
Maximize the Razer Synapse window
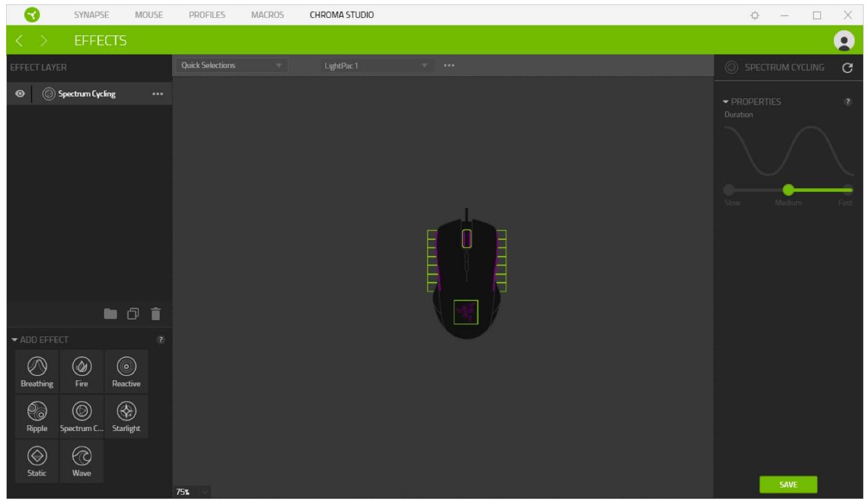(x=817, y=15)
